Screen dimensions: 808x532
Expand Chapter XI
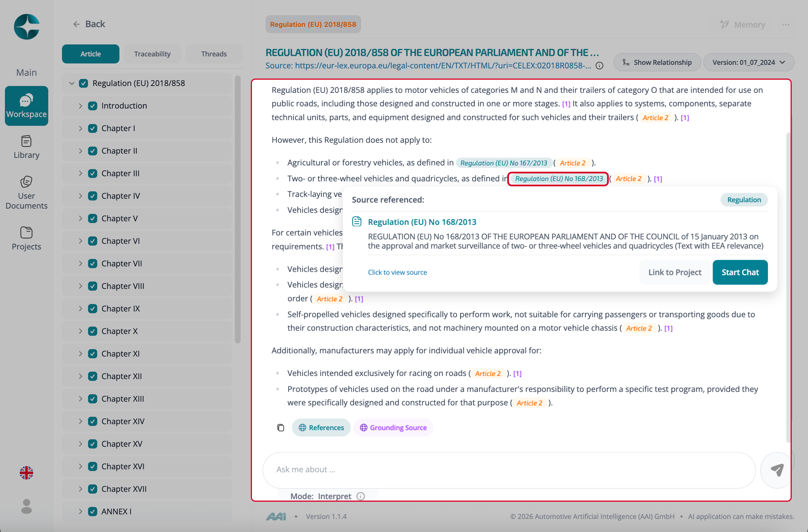click(x=81, y=354)
